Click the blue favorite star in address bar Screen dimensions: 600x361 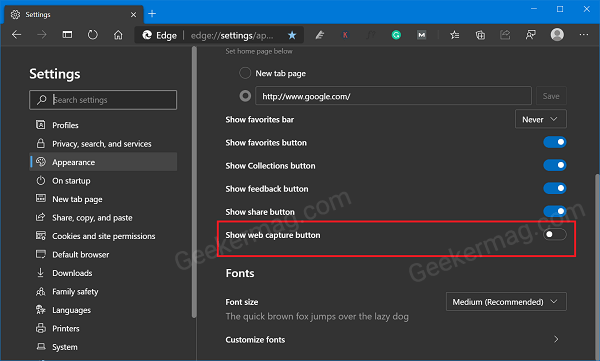click(x=292, y=35)
